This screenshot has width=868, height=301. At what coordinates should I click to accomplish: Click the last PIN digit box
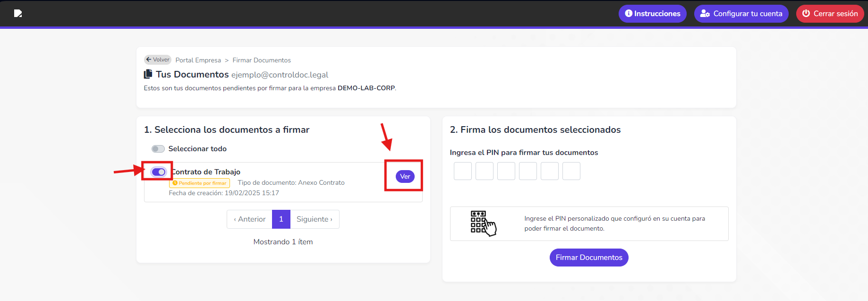(x=571, y=171)
